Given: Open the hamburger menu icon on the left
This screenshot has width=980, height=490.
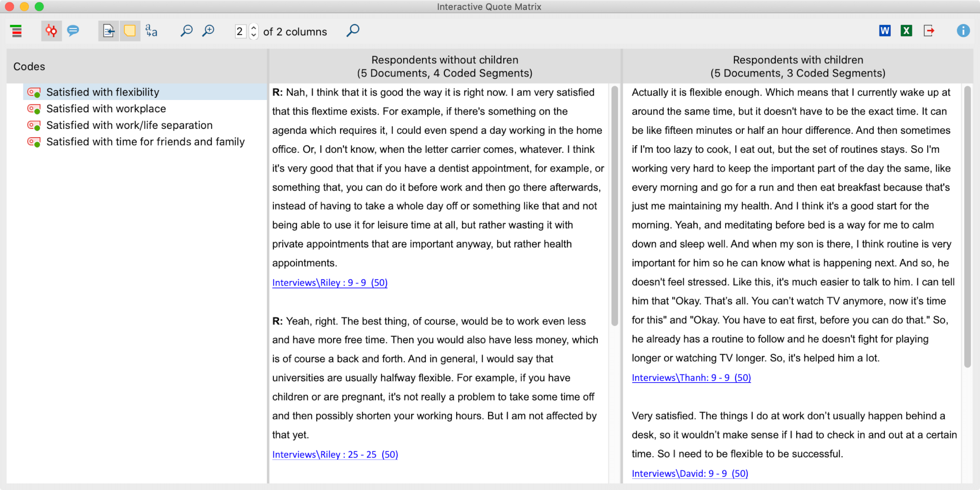Looking at the screenshot, I should pyautogui.click(x=17, y=30).
